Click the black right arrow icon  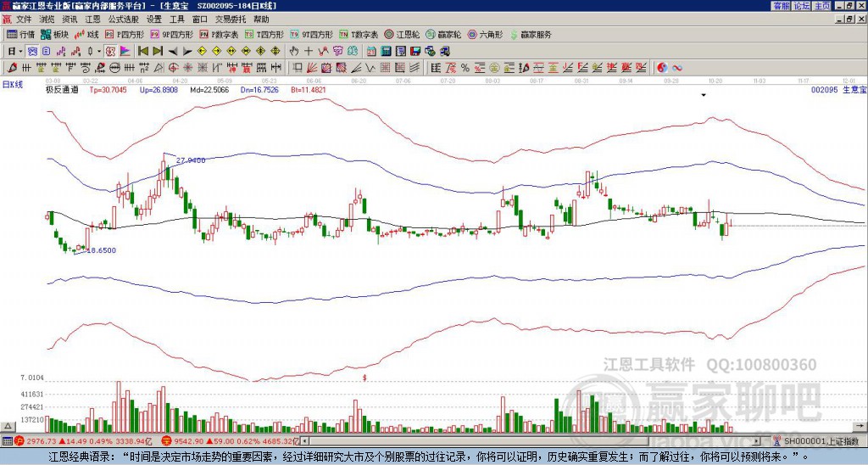[187, 52]
